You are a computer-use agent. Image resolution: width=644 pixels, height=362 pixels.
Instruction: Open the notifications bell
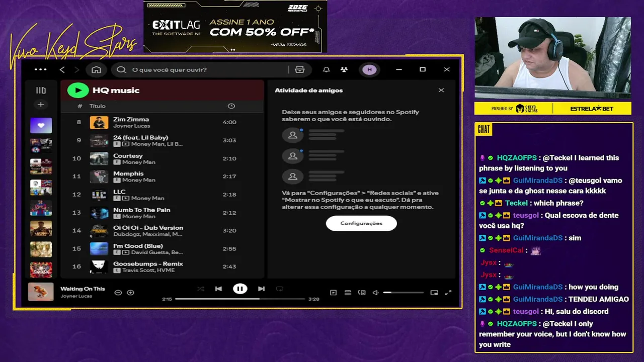[326, 69]
